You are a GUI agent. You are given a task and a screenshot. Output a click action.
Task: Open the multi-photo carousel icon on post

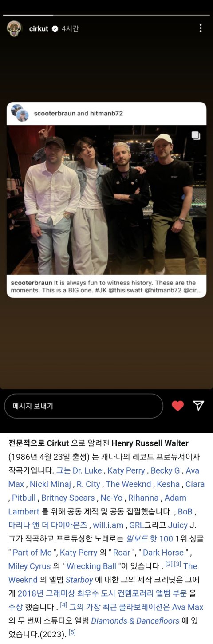tap(196, 135)
